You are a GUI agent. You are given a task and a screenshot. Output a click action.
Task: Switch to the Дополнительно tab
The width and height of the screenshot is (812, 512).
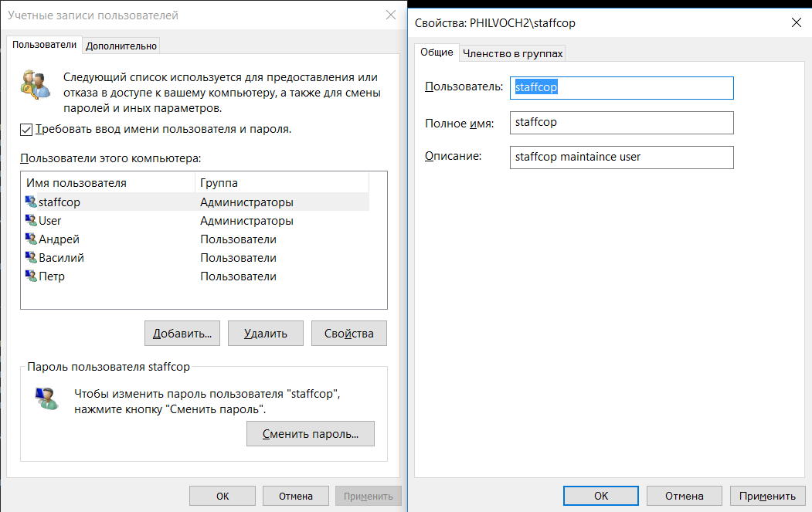[x=121, y=46]
